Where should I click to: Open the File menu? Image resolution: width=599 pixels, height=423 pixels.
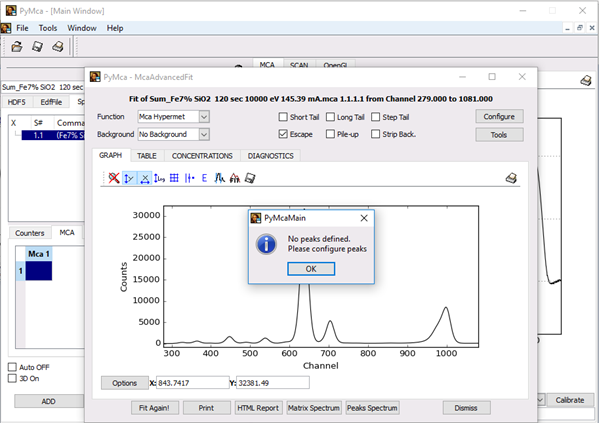coord(22,28)
